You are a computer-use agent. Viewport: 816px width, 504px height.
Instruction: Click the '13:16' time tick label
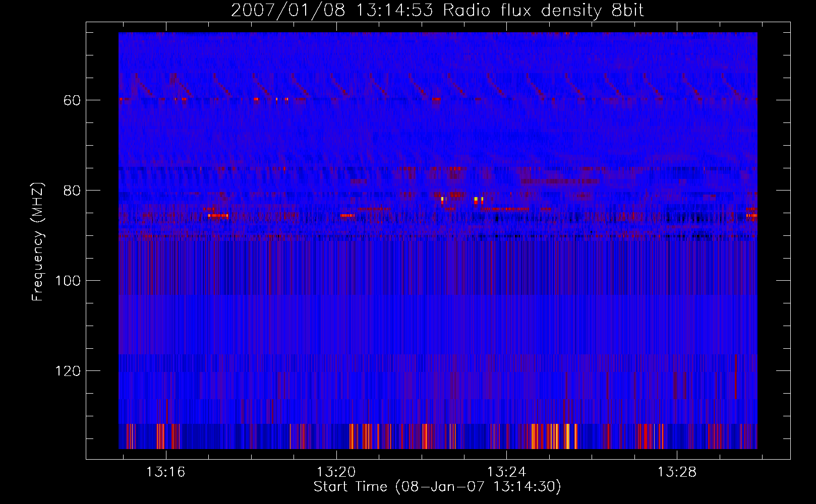click(x=165, y=472)
